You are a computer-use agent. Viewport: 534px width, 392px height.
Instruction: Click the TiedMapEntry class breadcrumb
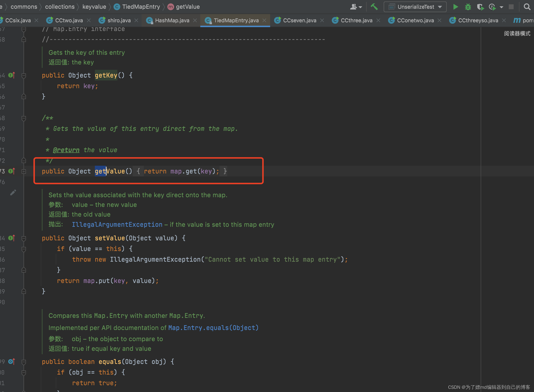(137, 7)
